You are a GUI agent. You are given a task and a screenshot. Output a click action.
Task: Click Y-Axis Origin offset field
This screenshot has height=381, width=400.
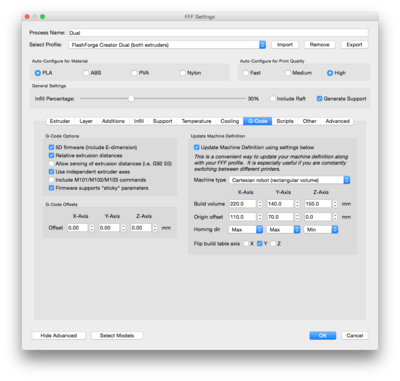[280, 217]
